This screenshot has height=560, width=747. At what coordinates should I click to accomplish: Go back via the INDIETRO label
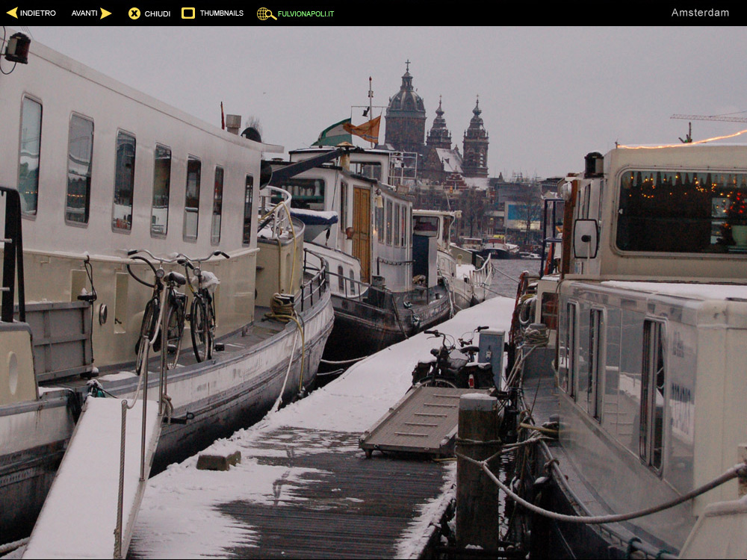(37, 13)
